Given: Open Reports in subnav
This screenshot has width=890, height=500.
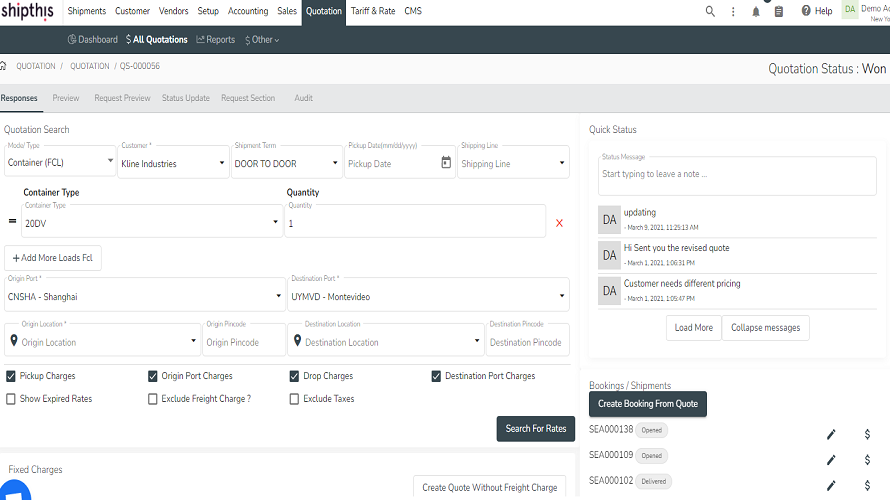Looking at the screenshot, I should (216, 40).
